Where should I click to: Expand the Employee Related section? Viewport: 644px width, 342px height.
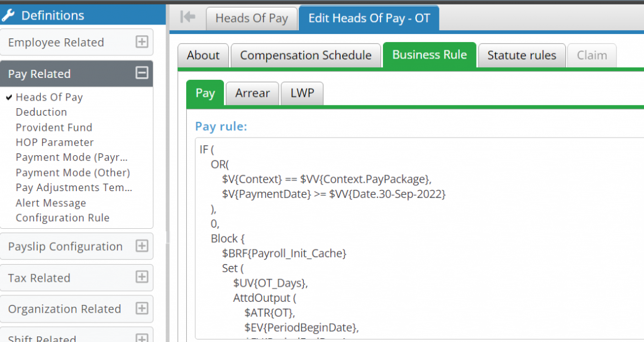pos(142,42)
